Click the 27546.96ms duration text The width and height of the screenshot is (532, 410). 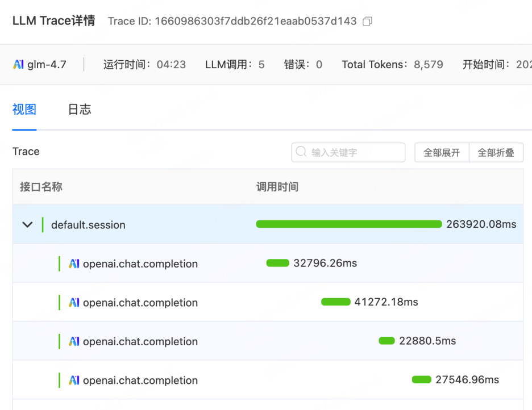pos(467,380)
